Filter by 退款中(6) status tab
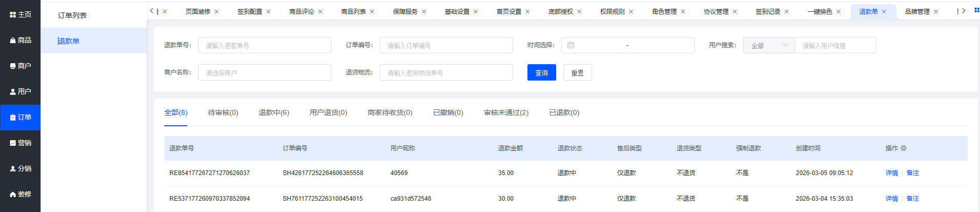The image size is (980, 212). (x=274, y=112)
